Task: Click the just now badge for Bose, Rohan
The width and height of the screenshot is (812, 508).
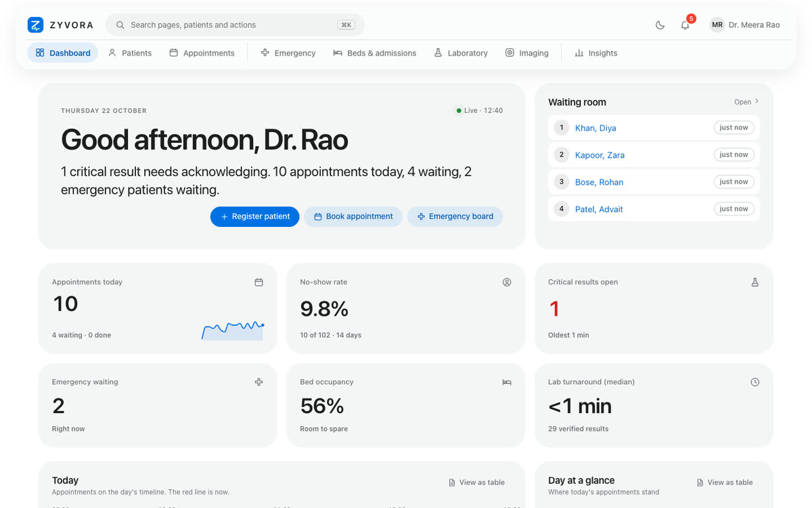Action: (734, 182)
